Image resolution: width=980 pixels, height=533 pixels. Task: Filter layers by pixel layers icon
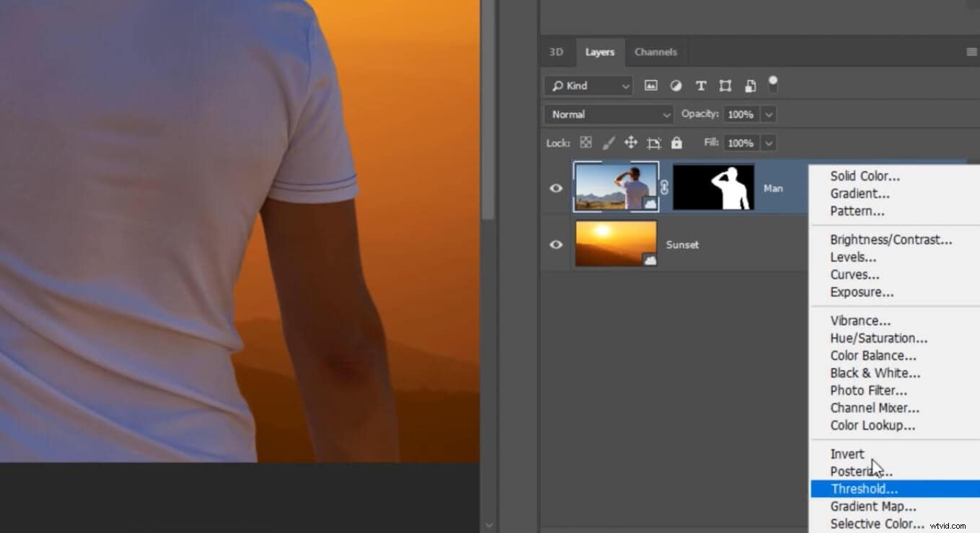(650, 85)
